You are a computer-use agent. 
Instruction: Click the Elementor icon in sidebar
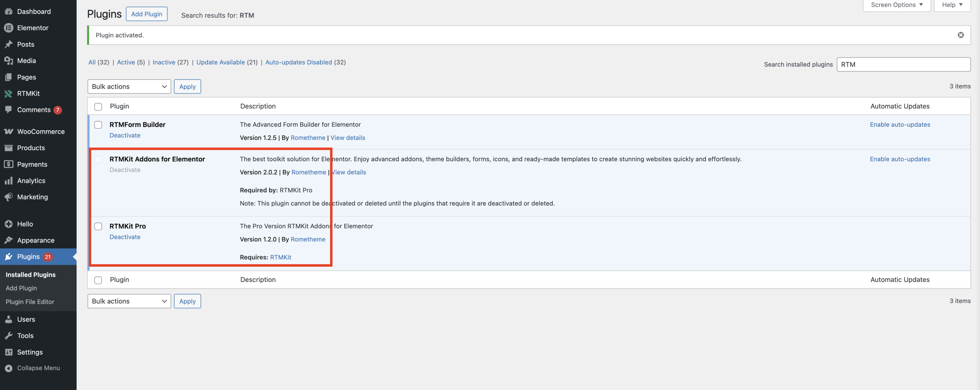pos(8,28)
